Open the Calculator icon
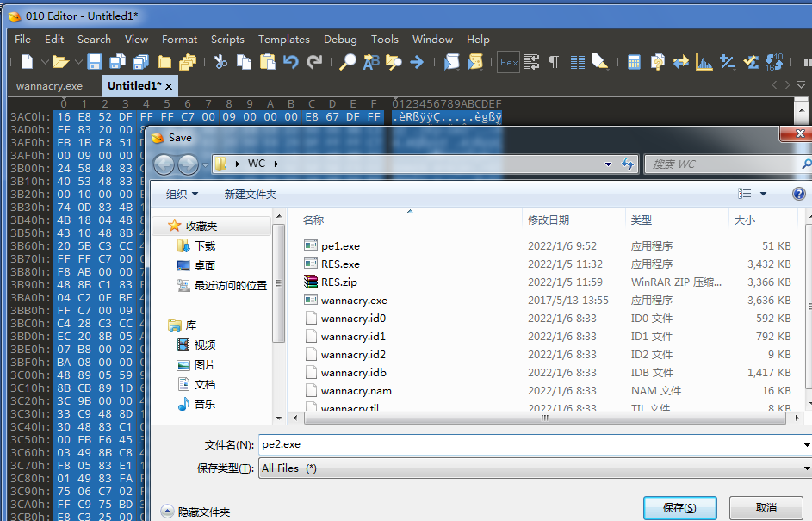 (x=634, y=62)
